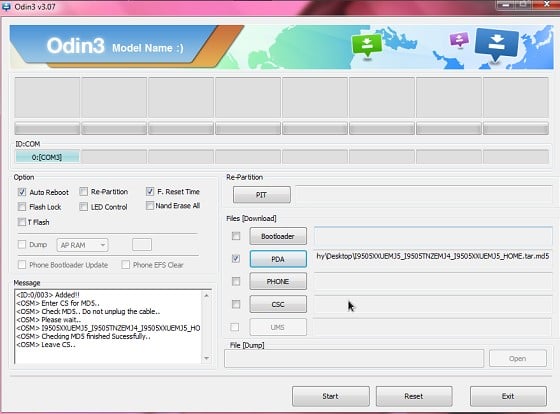Check Phone Bootloader Update option
This screenshot has width=560, height=414.
pyautogui.click(x=22, y=265)
